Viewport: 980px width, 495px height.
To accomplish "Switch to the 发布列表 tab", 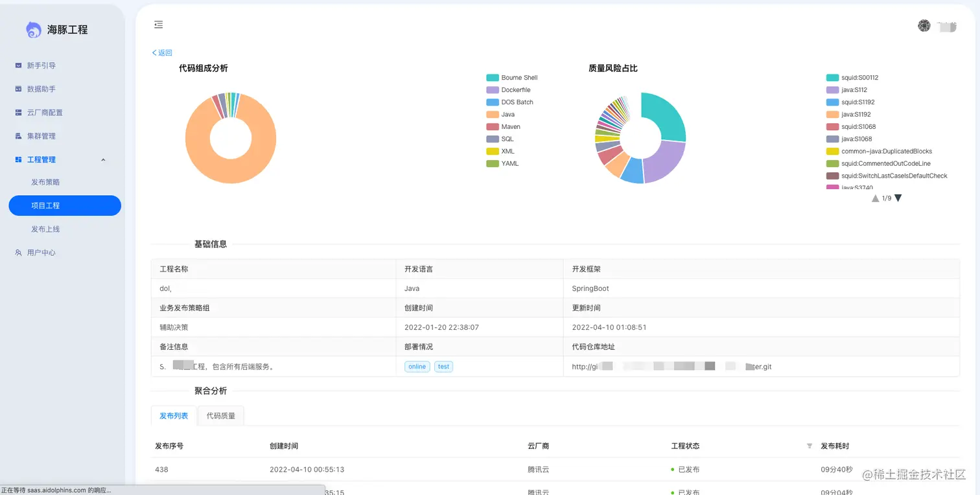I will [x=174, y=416].
